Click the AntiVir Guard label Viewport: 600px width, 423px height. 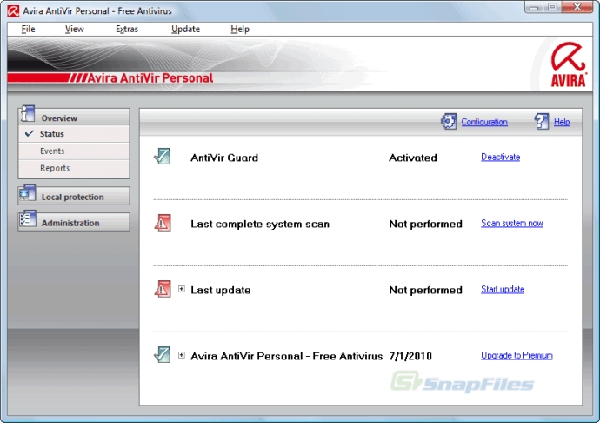click(x=224, y=158)
